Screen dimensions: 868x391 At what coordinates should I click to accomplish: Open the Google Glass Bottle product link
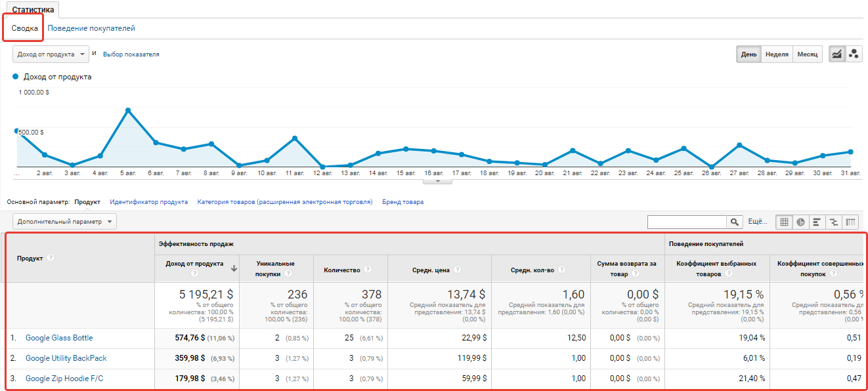click(59, 338)
